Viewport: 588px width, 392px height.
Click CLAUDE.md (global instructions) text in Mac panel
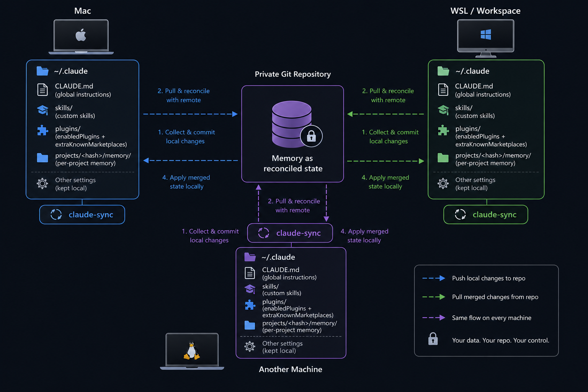click(83, 90)
